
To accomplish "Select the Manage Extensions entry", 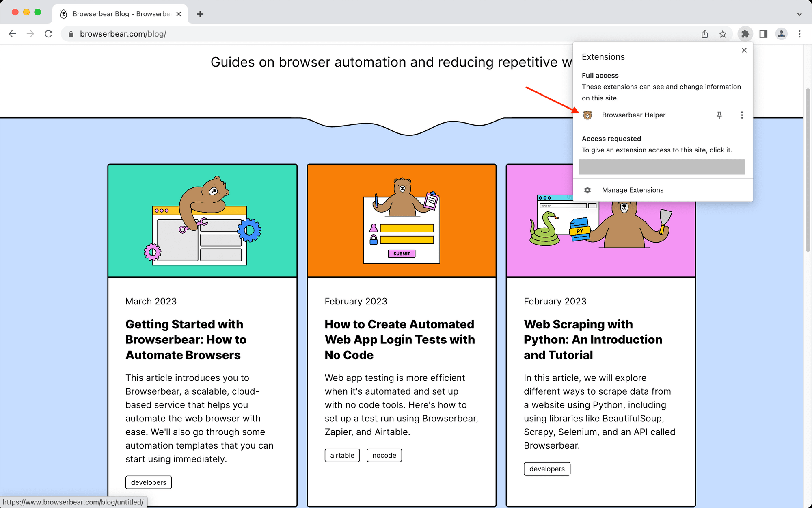I will pyautogui.click(x=633, y=190).
